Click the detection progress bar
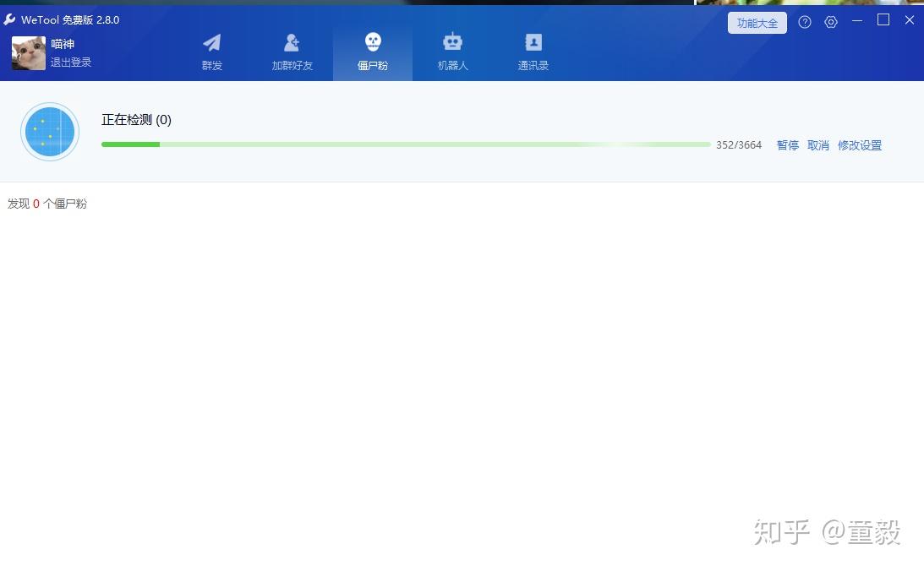 click(x=406, y=144)
